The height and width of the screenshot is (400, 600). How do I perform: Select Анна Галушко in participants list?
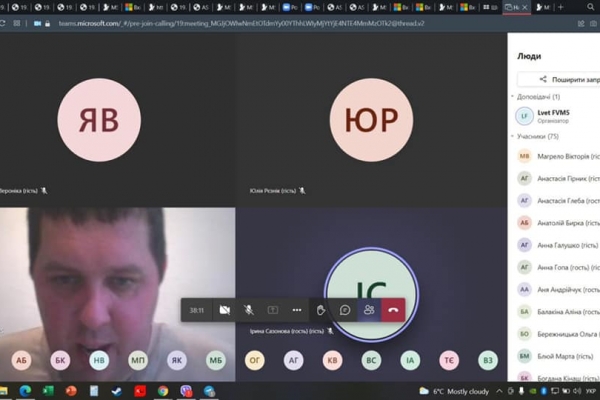click(x=556, y=245)
